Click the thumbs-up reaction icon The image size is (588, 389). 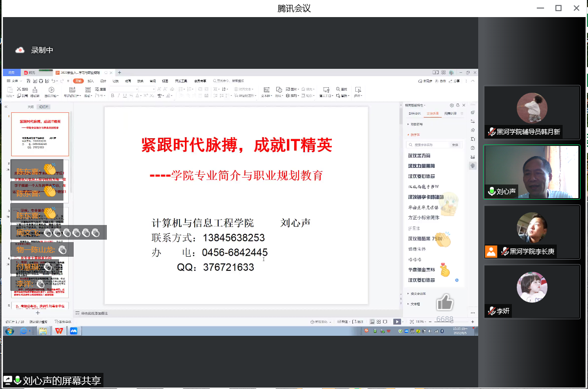(x=445, y=303)
